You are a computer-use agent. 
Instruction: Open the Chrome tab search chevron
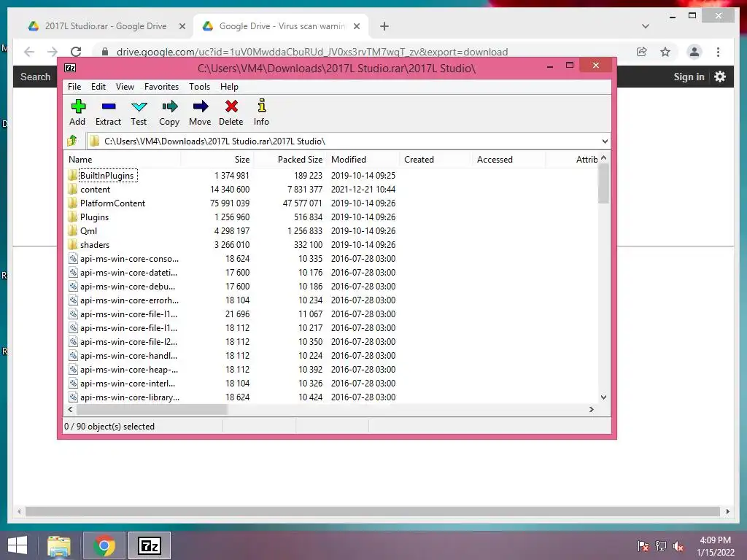pos(645,26)
